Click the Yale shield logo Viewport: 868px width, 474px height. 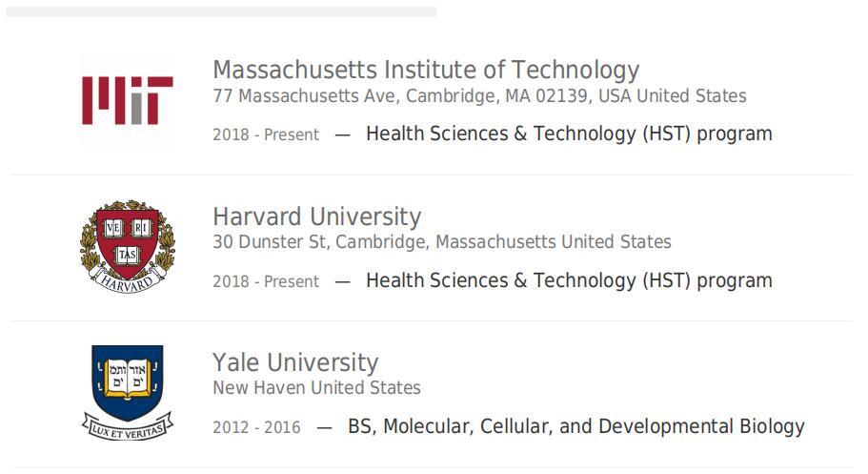[128, 393]
